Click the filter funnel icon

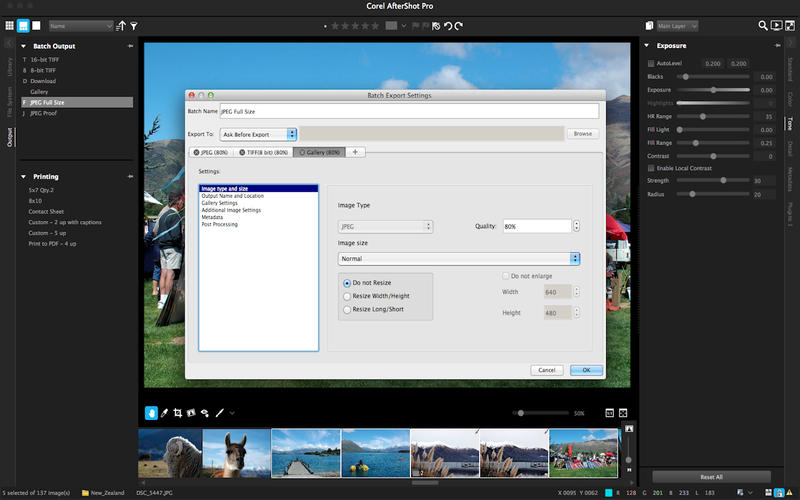(x=134, y=25)
